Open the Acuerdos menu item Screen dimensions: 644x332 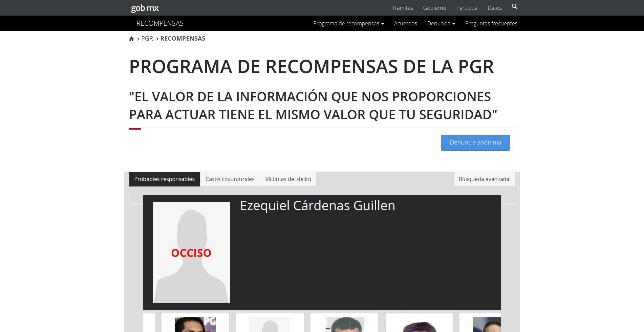click(405, 23)
